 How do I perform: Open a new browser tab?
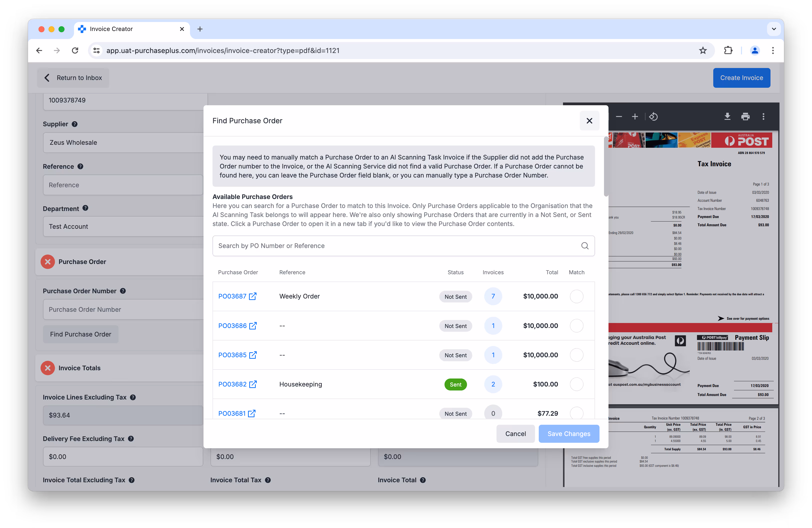(x=200, y=29)
